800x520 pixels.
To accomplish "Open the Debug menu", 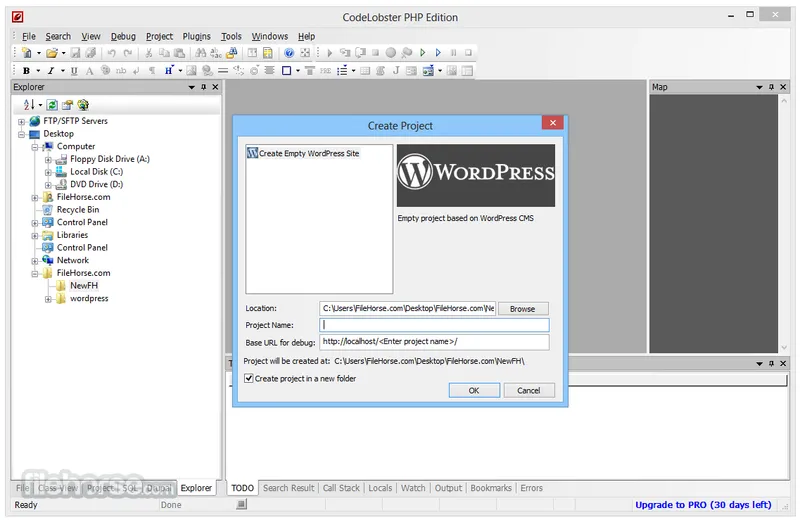I will (123, 36).
